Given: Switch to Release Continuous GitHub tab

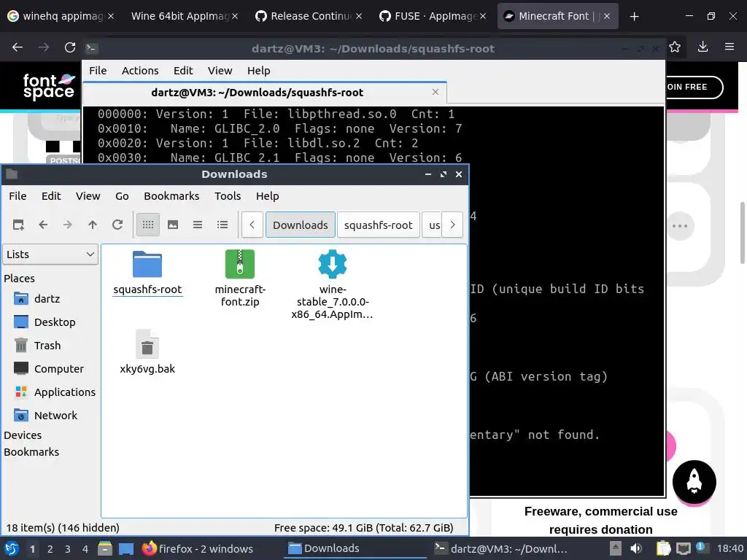Looking at the screenshot, I should [x=309, y=16].
